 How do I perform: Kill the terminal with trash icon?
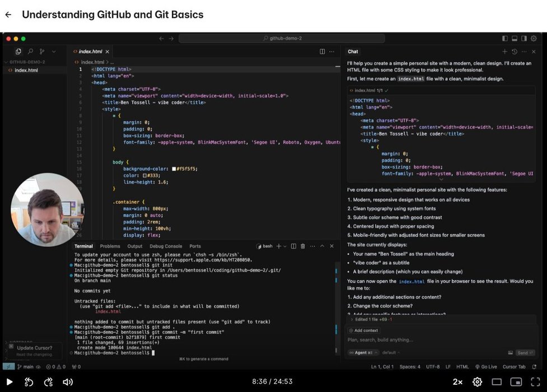(x=303, y=246)
